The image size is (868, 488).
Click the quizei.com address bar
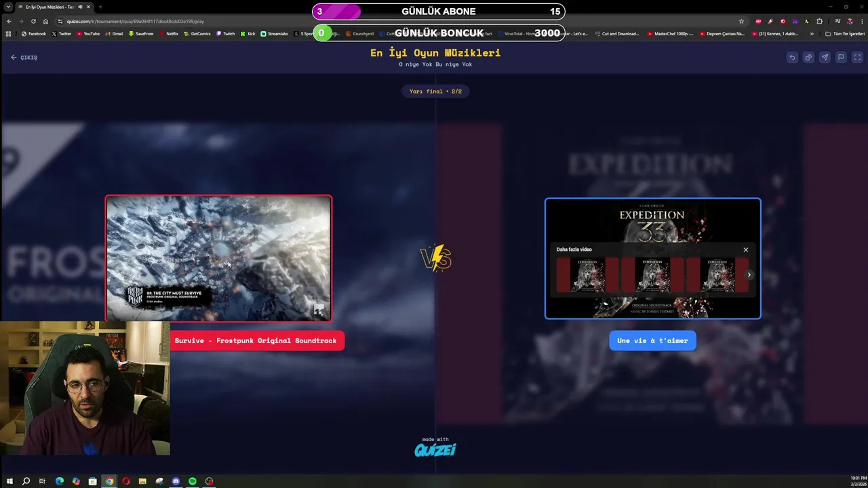pos(400,21)
